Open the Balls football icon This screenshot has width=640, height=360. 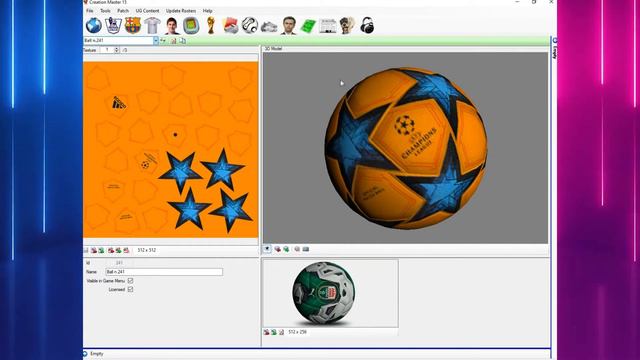(250, 26)
